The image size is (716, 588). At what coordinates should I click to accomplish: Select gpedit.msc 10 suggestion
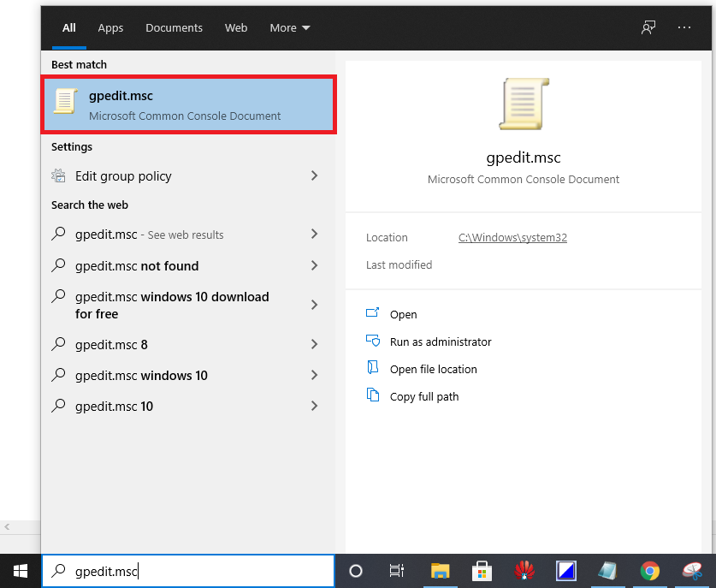point(188,407)
